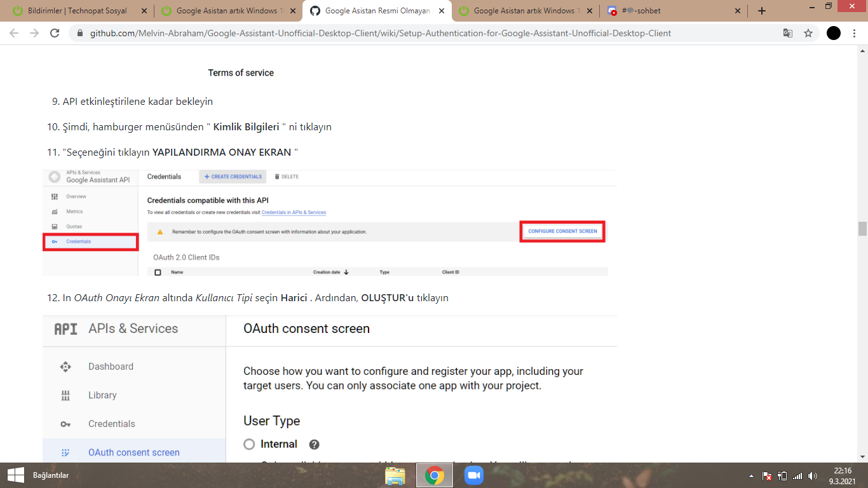
Task: Click the address bar URL
Action: point(380,33)
